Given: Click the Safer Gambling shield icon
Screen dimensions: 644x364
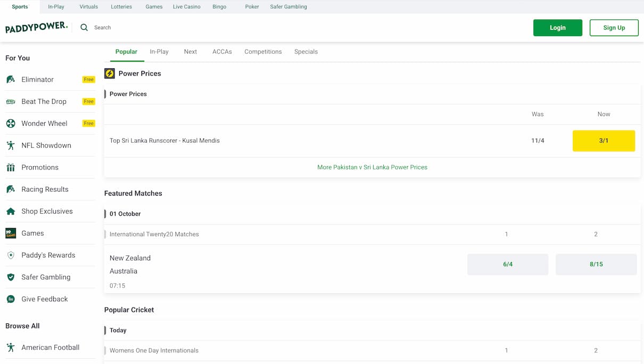Looking at the screenshot, I should coord(11,277).
